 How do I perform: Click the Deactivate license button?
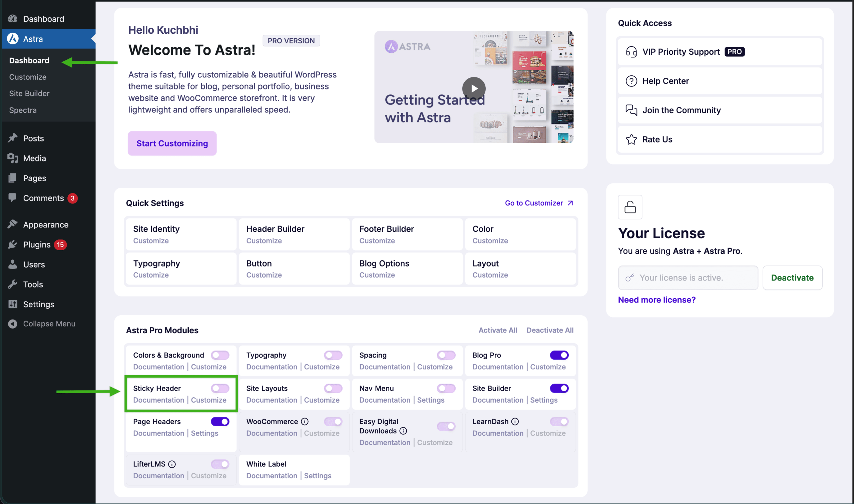click(x=792, y=278)
